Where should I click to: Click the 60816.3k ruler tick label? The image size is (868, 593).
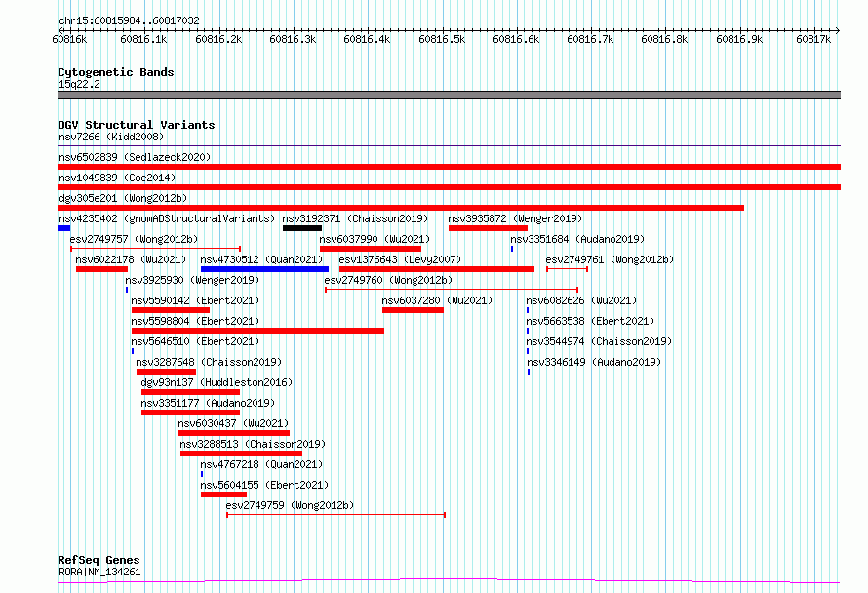point(293,39)
